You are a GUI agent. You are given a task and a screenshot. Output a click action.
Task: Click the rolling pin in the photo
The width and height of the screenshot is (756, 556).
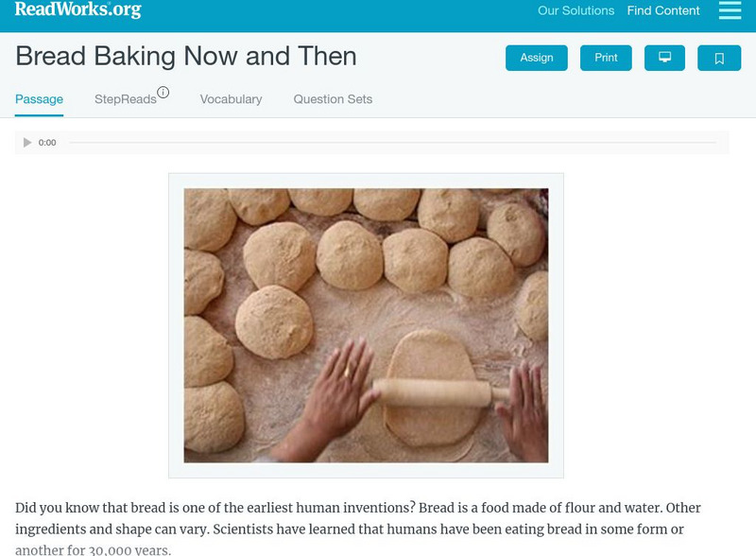(x=428, y=390)
